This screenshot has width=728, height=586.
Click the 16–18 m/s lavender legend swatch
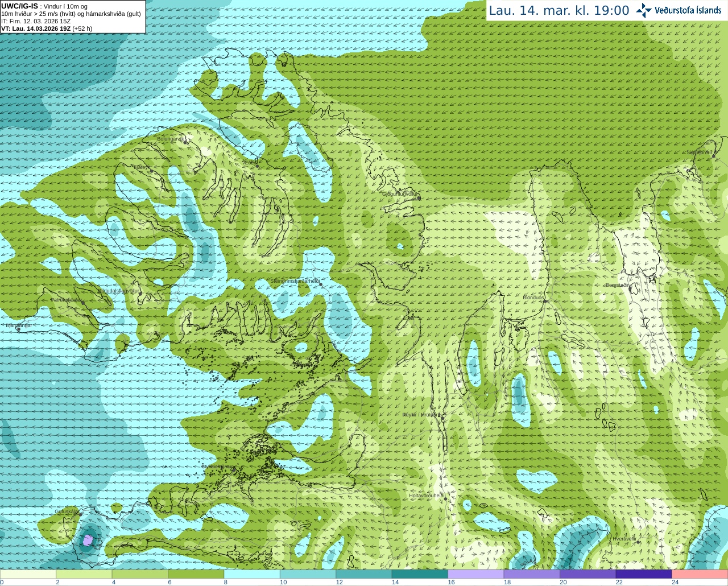[476, 574]
